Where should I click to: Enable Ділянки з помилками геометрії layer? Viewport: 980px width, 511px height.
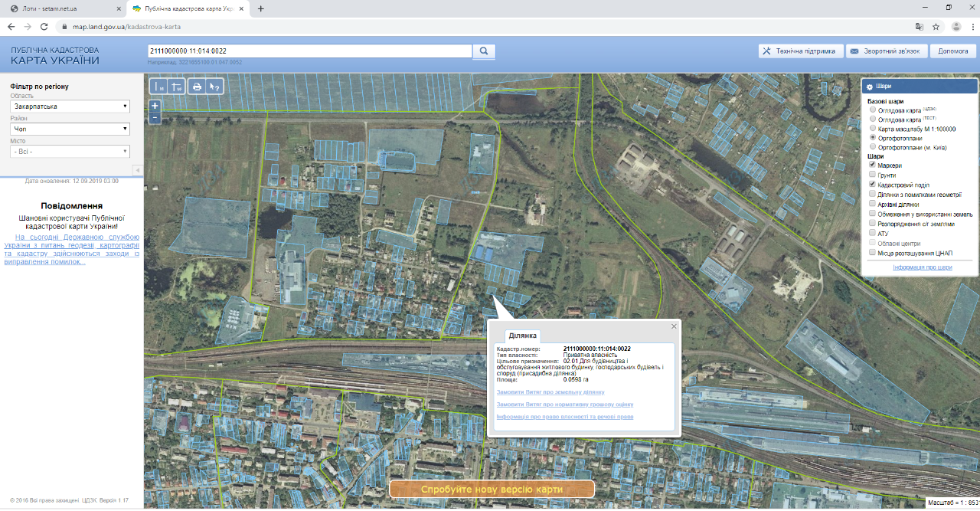click(872, 194)
